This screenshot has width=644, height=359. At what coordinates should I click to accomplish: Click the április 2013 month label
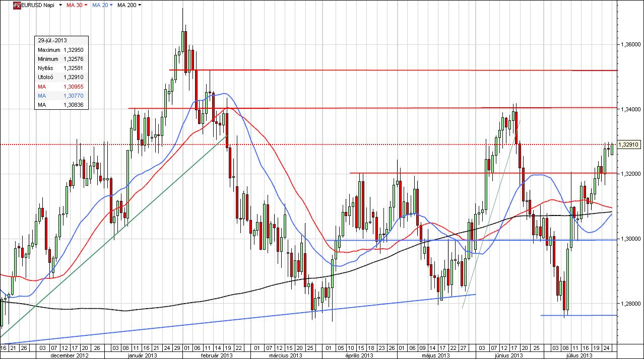pyautogui.click(x=360, y=355)
